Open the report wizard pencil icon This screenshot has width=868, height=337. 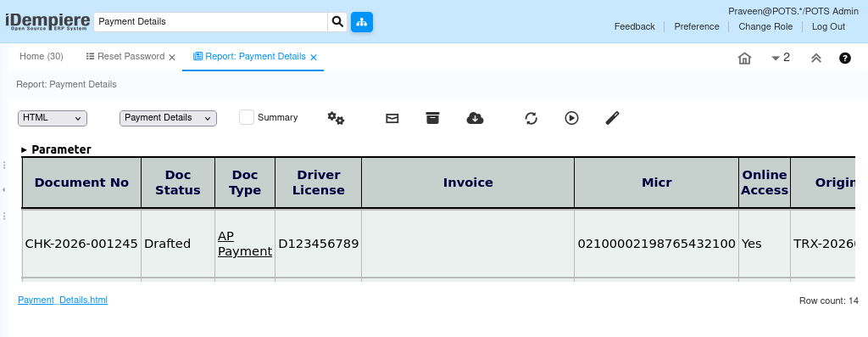(612, 118)
